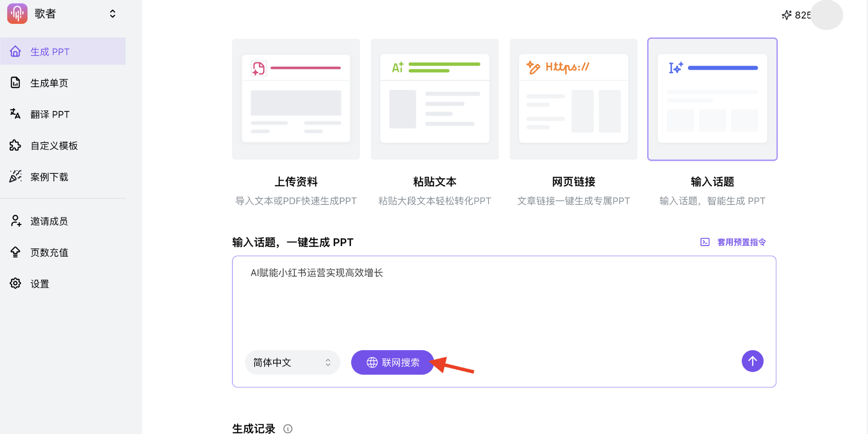
Task: Open 生成单页 in the sidebar
Action: (49, 83)
